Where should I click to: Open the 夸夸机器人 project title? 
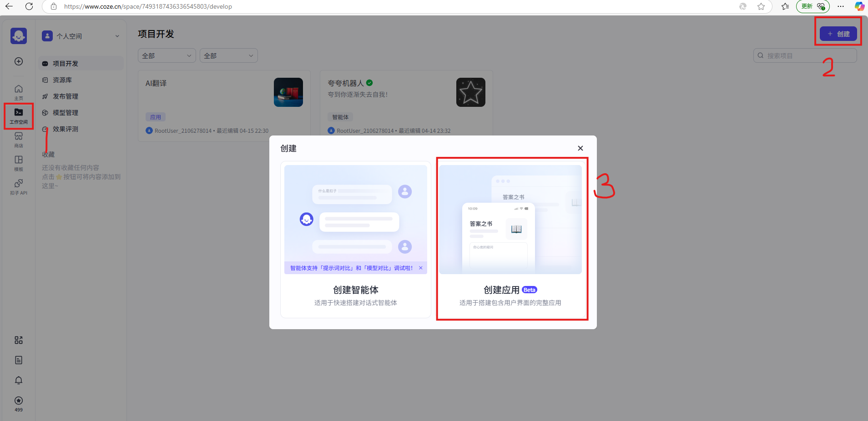pos(346,83)
